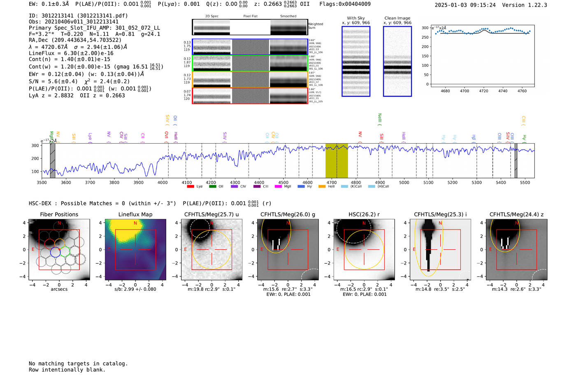The width and height of the screenshot is (576, 392).
Task: Click the yellow highlighted band in spectrum
Action: pos(337,160)
